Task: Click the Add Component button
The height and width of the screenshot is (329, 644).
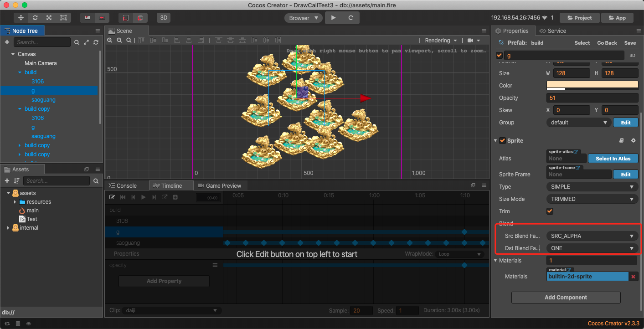Action: 566,298
